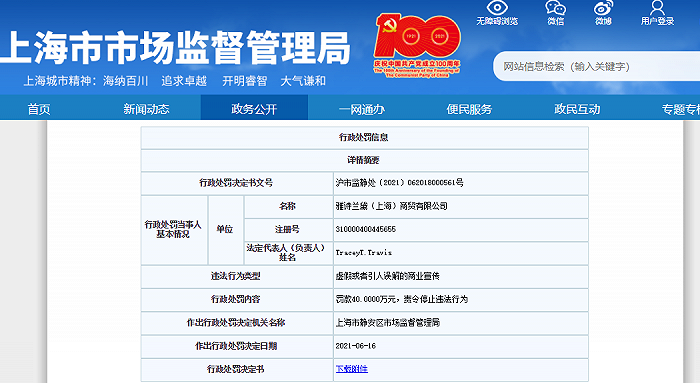Open the 新闻动态 nav tab
This screenshot has width=700, height=383.
(146, 109)
